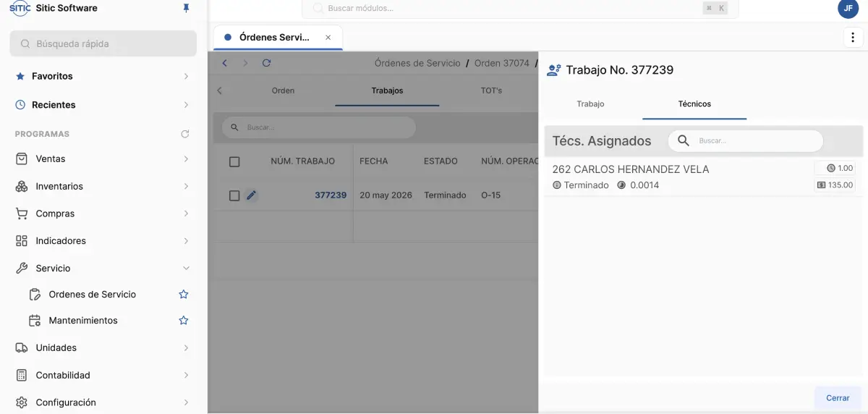This screenshot has width=868, height=414.
Task: Sort by the FECHA column header
Action: [x=374, y=161]
